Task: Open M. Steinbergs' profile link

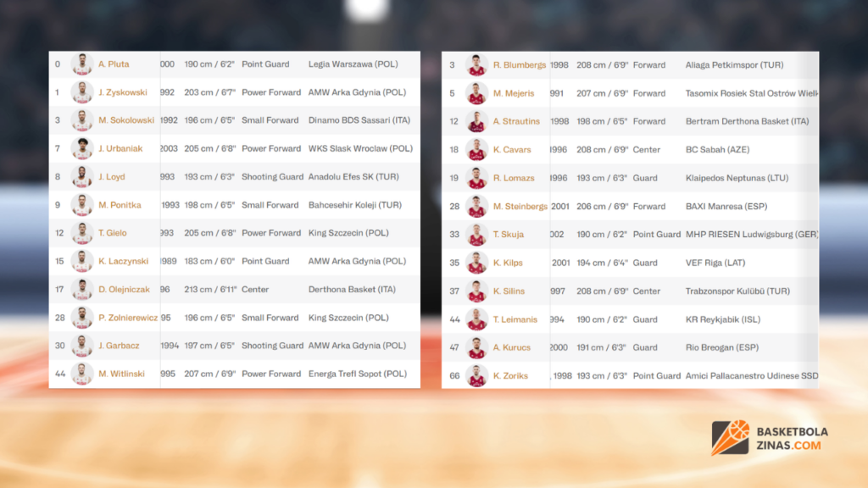Action: coord(520,206)
